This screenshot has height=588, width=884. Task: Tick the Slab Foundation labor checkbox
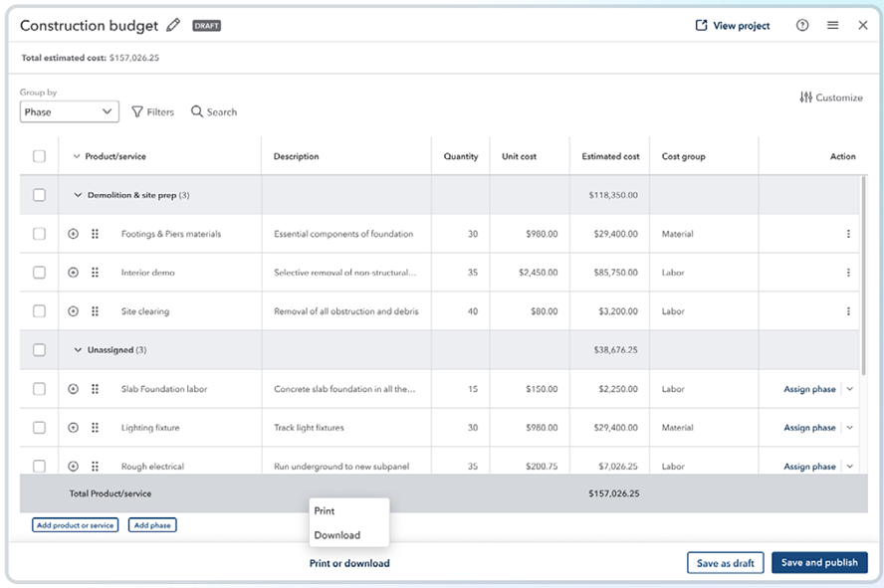pos(39,389)
